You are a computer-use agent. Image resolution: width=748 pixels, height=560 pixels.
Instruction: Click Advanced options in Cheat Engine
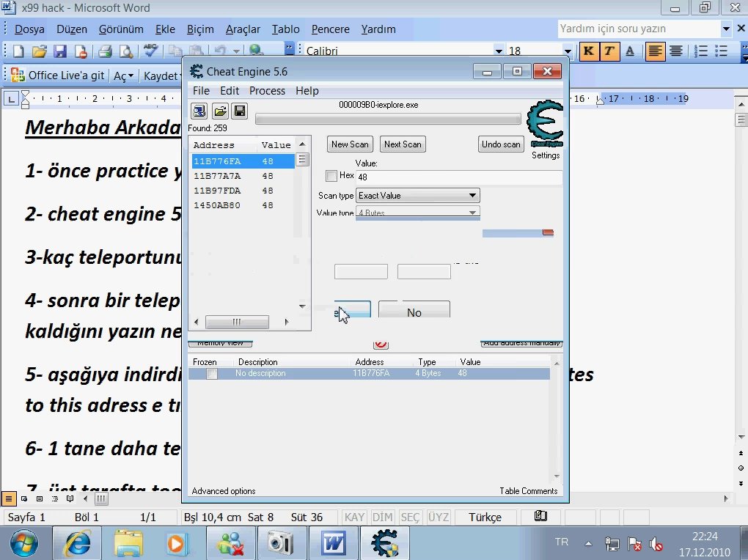[223, 491]
